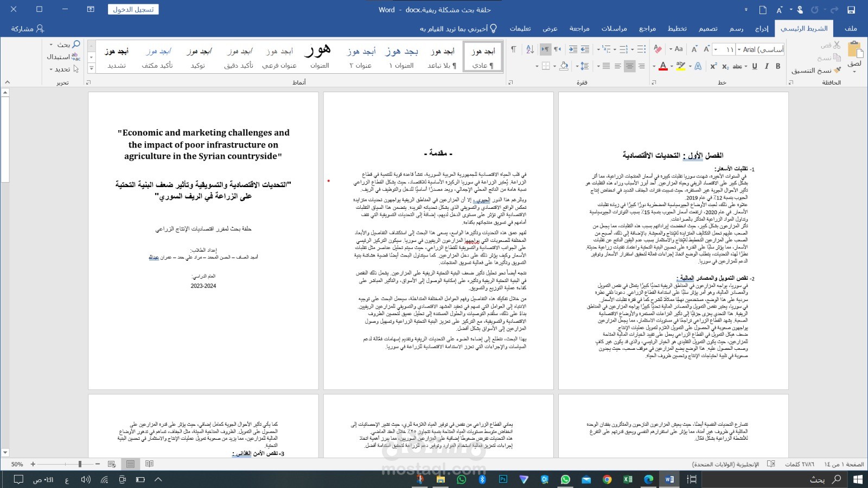The height and width of the screenshot is (488, 868).
Task: Collapse the ribbon with the chevron
Action: [x=7, y=82]
